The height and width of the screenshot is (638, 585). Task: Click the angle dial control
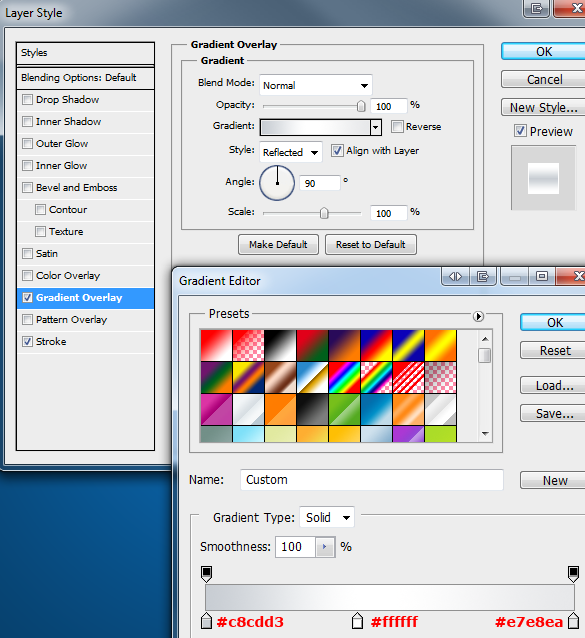click(277, 183)
